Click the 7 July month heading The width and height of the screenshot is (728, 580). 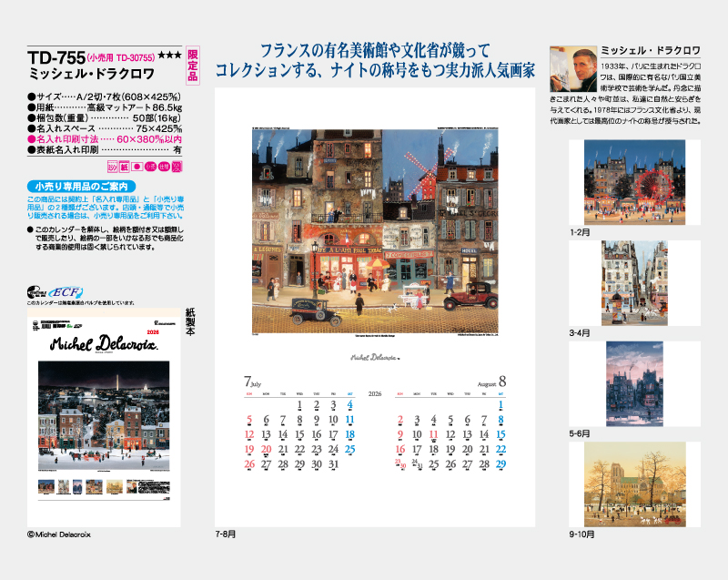253,382
